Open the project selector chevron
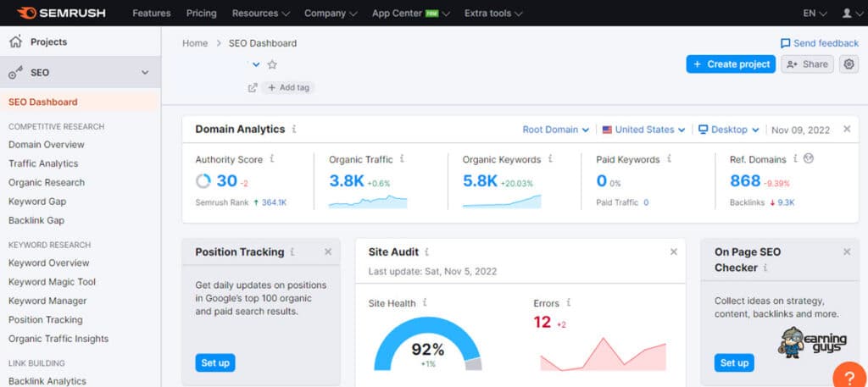Screen dimensions: 868x387 coord(256,64)
